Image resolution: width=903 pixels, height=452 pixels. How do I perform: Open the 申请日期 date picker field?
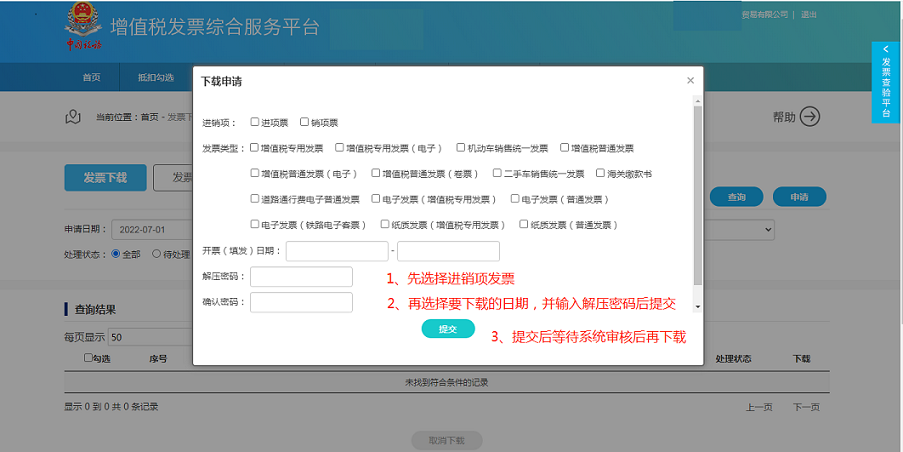150,229
